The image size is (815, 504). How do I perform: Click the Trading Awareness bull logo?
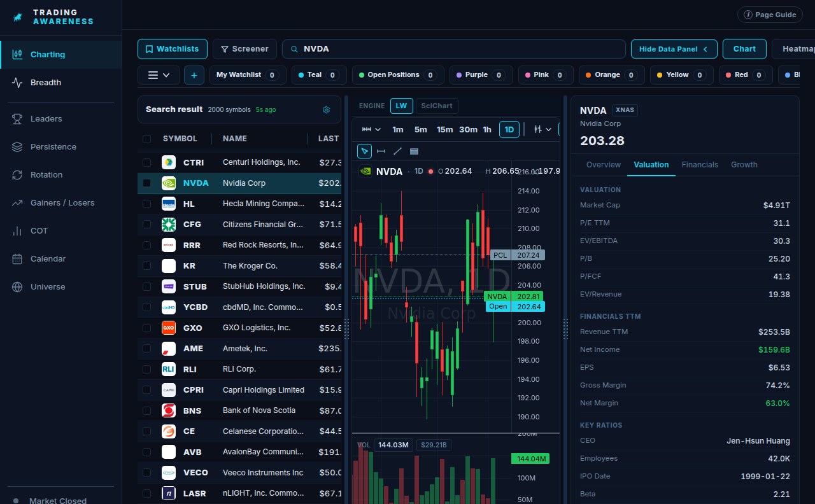click(18, 17)
